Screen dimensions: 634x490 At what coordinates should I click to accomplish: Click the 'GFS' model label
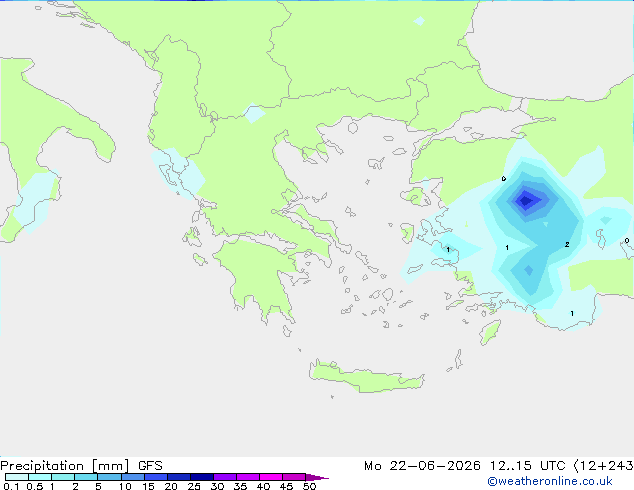pyautogui.click(x=150, y=466)
